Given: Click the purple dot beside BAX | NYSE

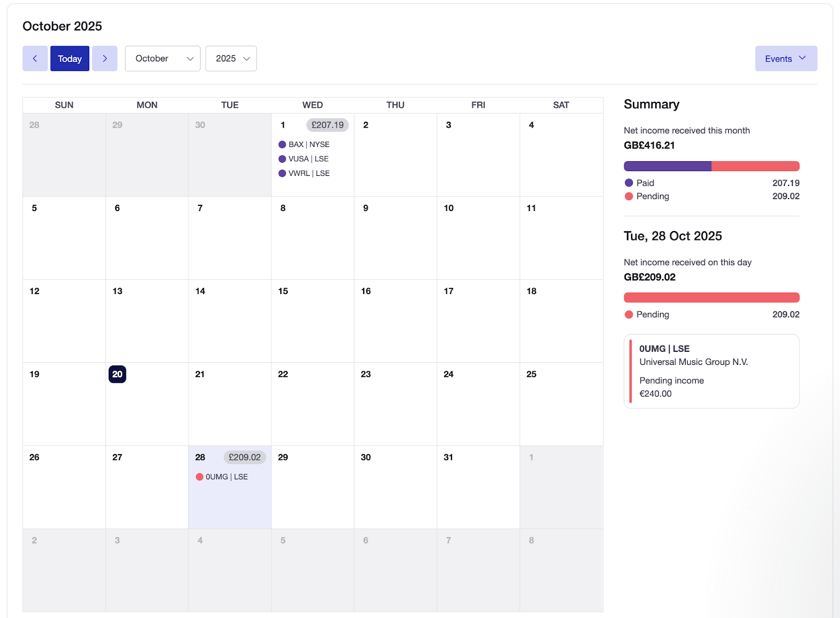Looking at the screenshot, I should (282, 144).
